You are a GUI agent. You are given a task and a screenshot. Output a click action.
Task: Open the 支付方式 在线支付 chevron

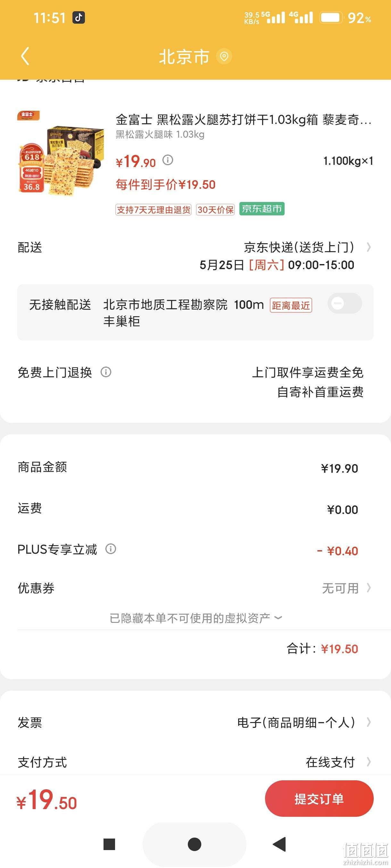click(x=369, y=761)
